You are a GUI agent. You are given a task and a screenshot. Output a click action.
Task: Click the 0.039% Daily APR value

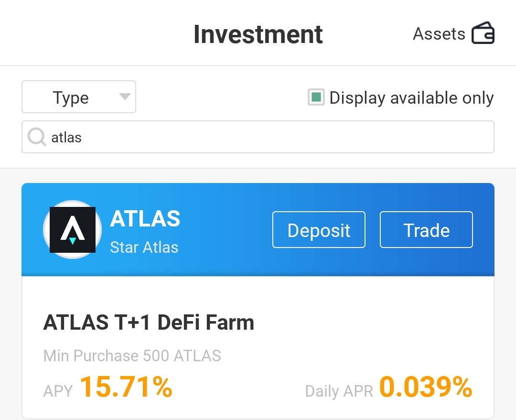pyautogui.click(x=426, y=387)
